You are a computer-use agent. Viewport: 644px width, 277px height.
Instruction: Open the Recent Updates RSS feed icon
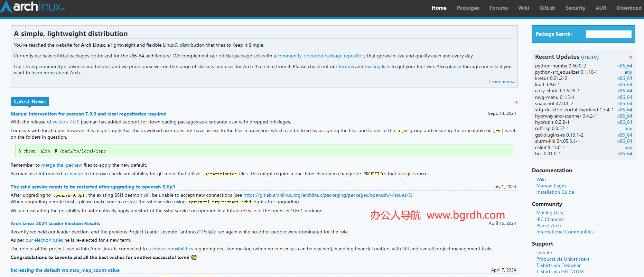[x=631, y=57]
